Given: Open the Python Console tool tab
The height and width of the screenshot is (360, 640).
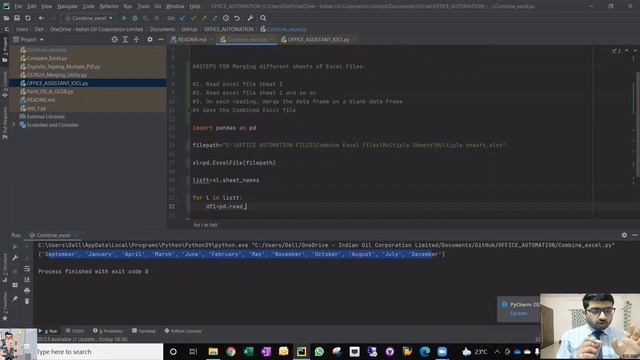Looking at the screenshot, I should (183, 331).
